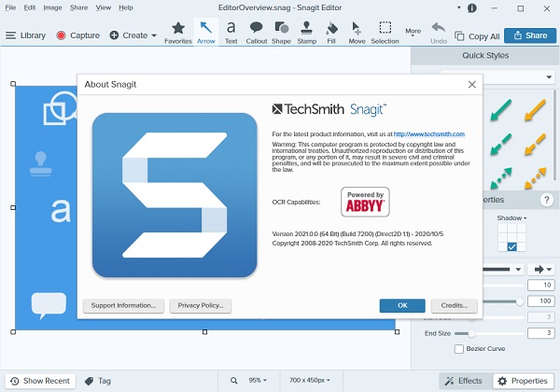Click the Move tool
The image size is (560, 392).
[x=357, y=32]
